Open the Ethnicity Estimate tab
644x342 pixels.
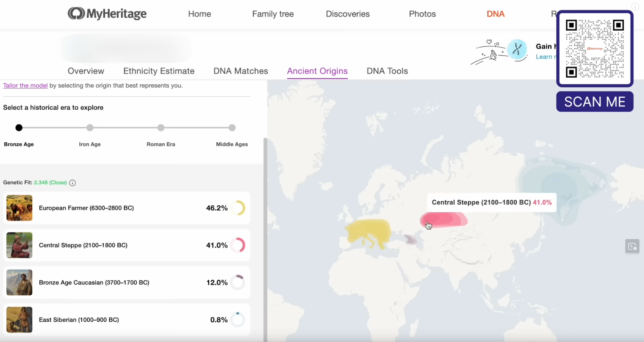click(x=159, y=71)
